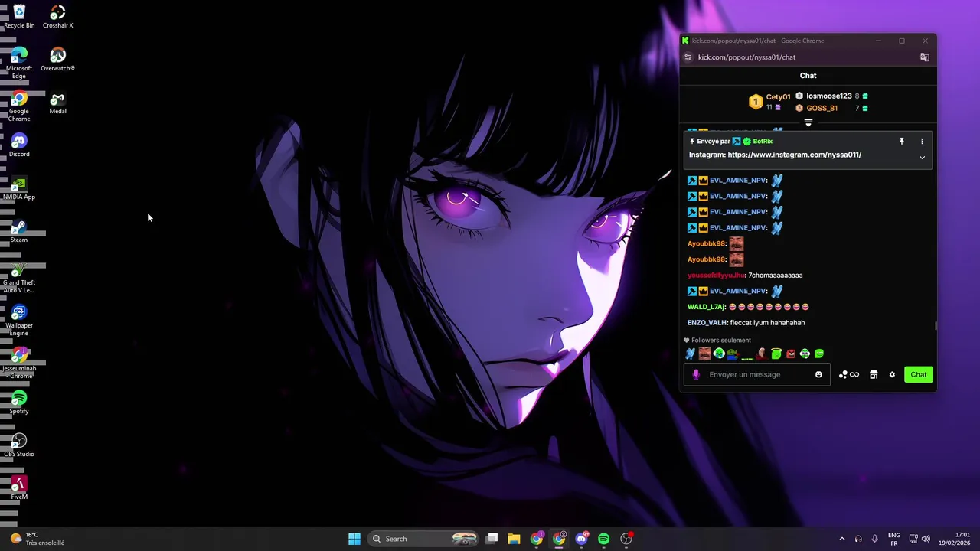
Task: Select the Google Chrome desktop icon
Action: (19, 106)
